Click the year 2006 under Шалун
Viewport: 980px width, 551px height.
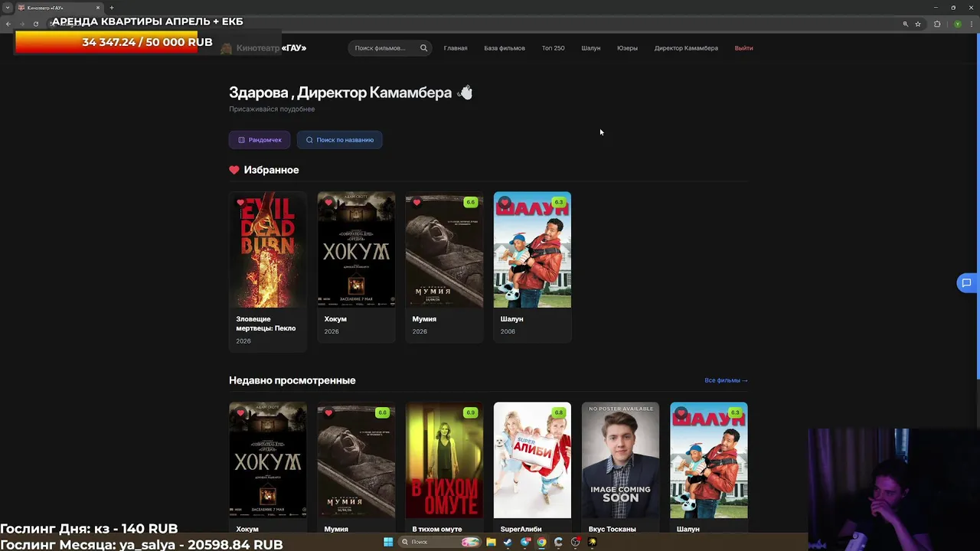click(x=508, y=331)
